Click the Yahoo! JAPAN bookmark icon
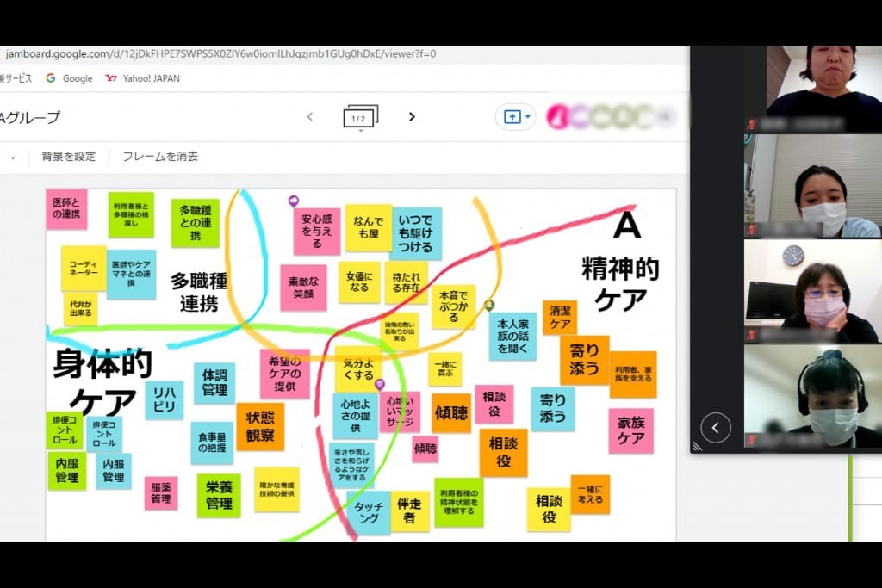 [x=111, y=78]
